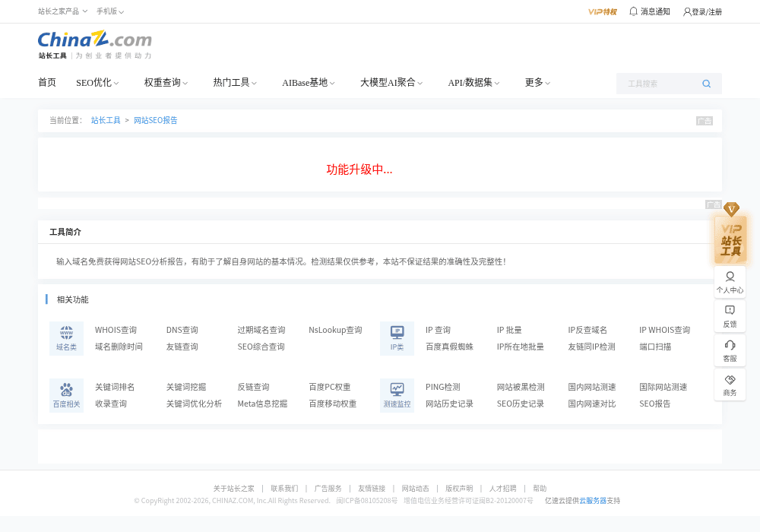Open 友链同IP检测 tool

point(592,347)
